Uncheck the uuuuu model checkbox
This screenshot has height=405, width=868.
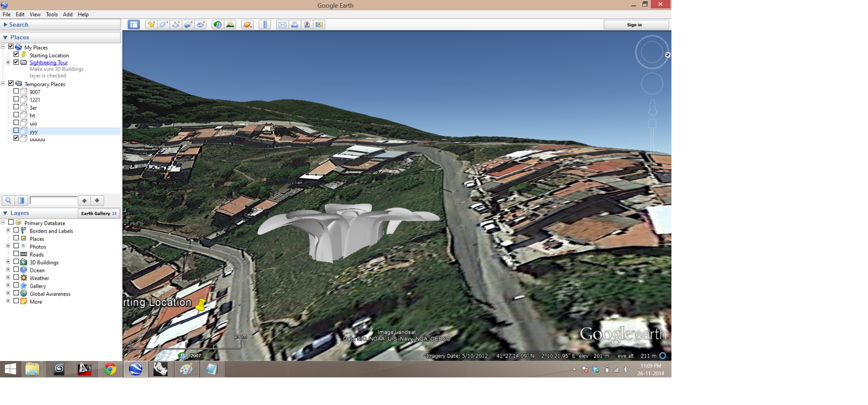(x=16, y=138)
